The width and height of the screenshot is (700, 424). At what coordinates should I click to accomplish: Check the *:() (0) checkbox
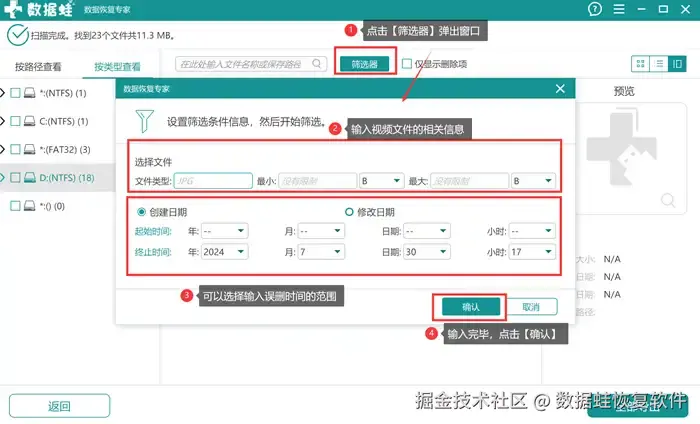point(15,206)
